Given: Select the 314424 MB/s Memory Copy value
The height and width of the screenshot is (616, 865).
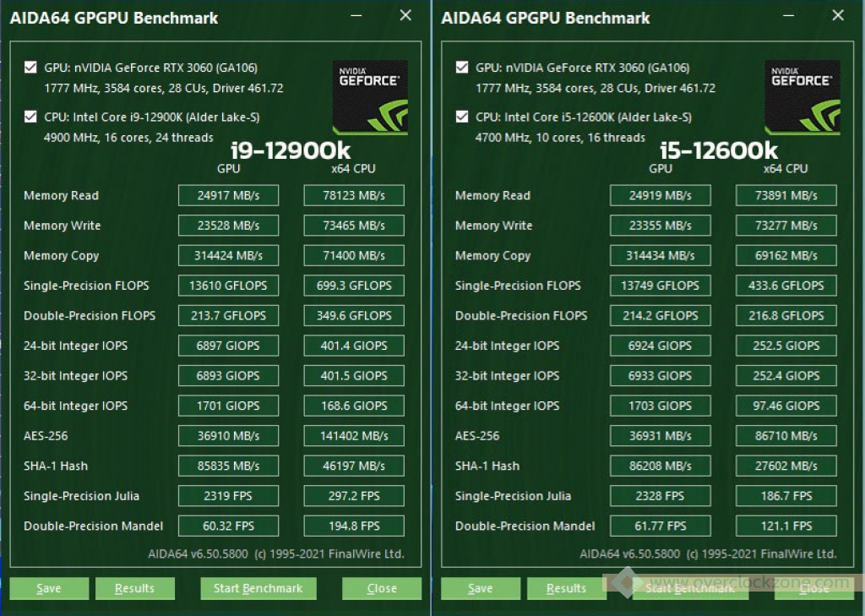Looking at the screenshot, I should point(228,255).
